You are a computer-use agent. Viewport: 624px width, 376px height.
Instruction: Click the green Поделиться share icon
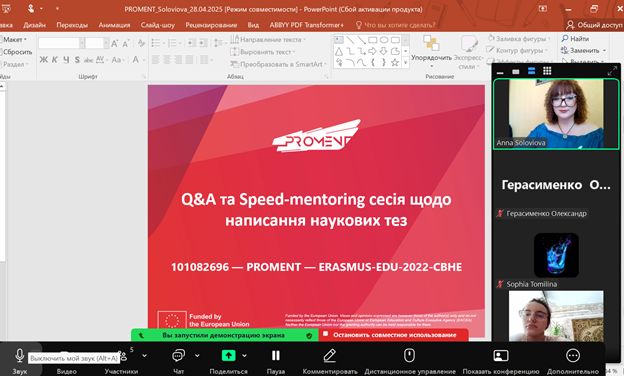click(228, 355)
